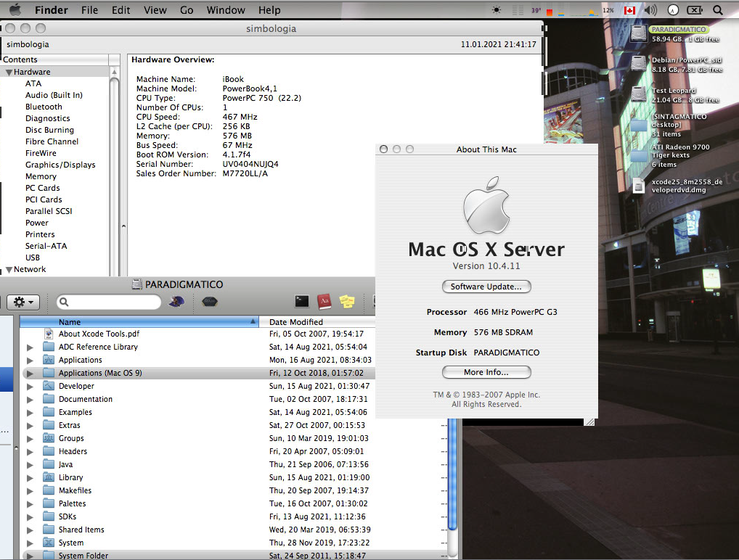
Task: Select Graphics/Displays in System Profiler
Action: [x=60, y=165]
